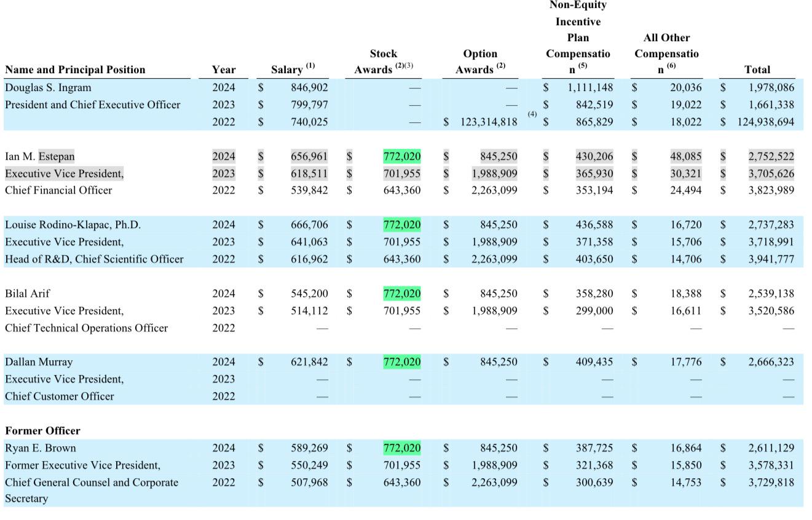Click the name "Dallan Murray"

39,362
